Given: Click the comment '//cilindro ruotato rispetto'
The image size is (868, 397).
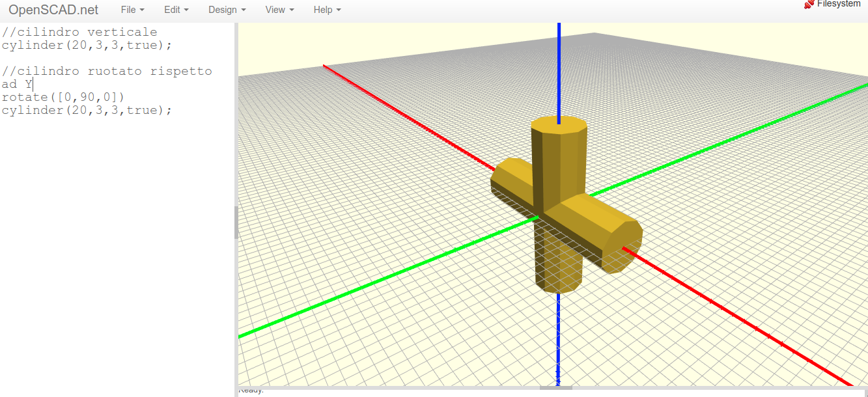Looking at the screenshot, I should click(107, 71).
